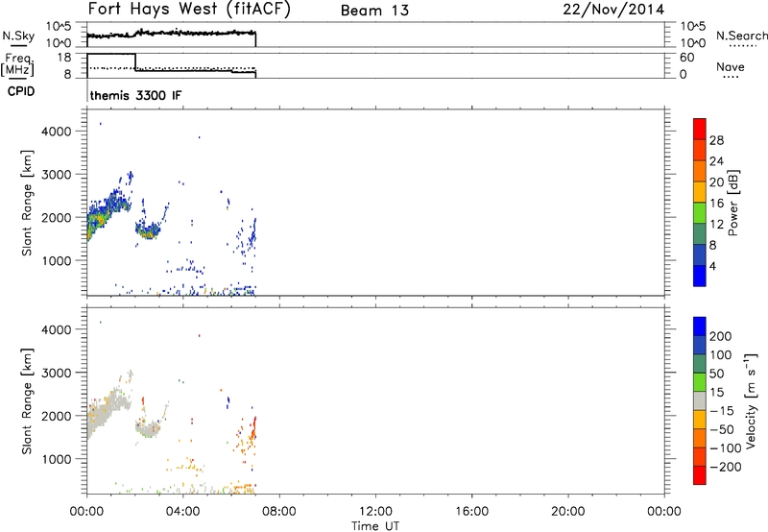Click the 'themis 3300 IF' text
Image resolution: width=768 pixels, height=532 pixels.
pyautogui.click(x=135, y=95)
